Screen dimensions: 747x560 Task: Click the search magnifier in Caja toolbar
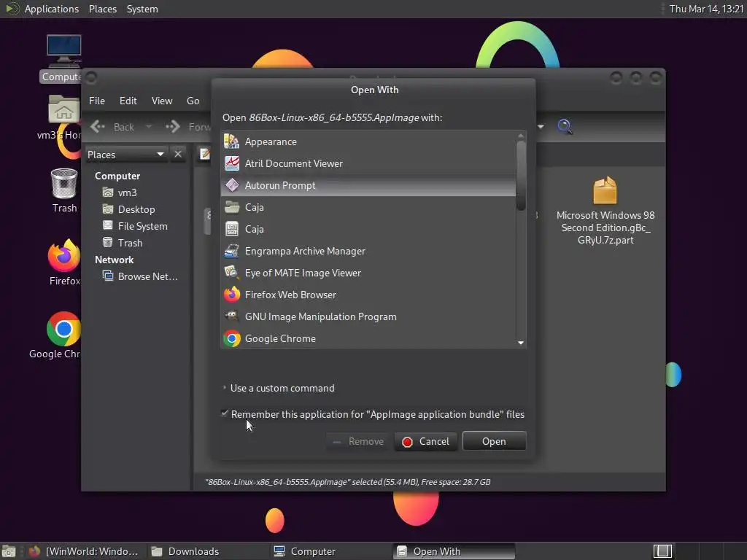tap(565, 127)
